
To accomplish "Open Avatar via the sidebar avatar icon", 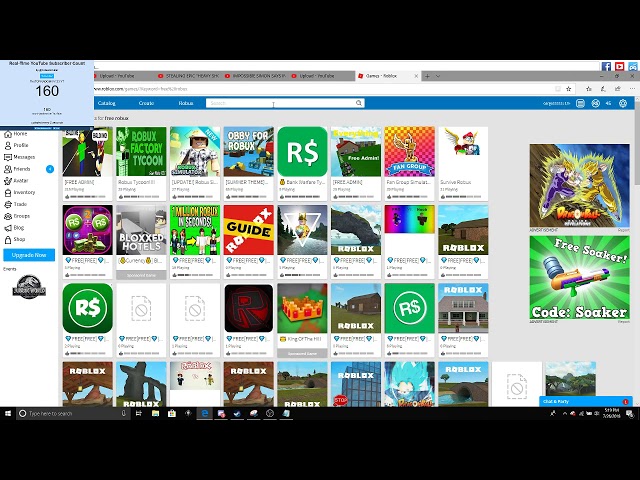I will pyautogui.click(x=8, y=181).
